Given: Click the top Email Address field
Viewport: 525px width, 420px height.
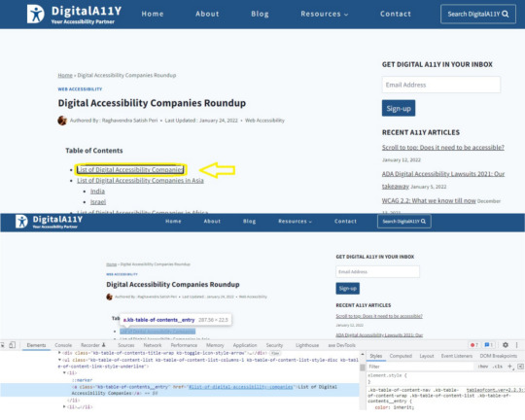Looking at the screenshot, I should 441,85.
